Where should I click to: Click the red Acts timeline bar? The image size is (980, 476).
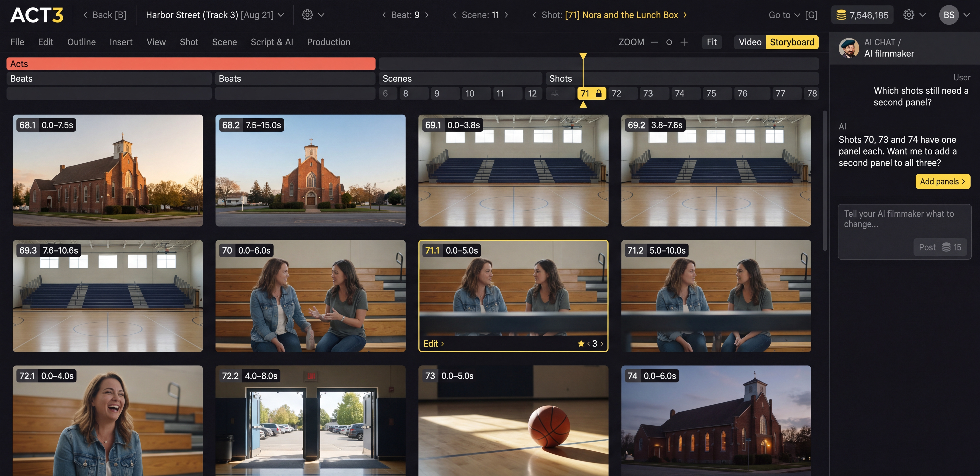click(x=191, y=64)
